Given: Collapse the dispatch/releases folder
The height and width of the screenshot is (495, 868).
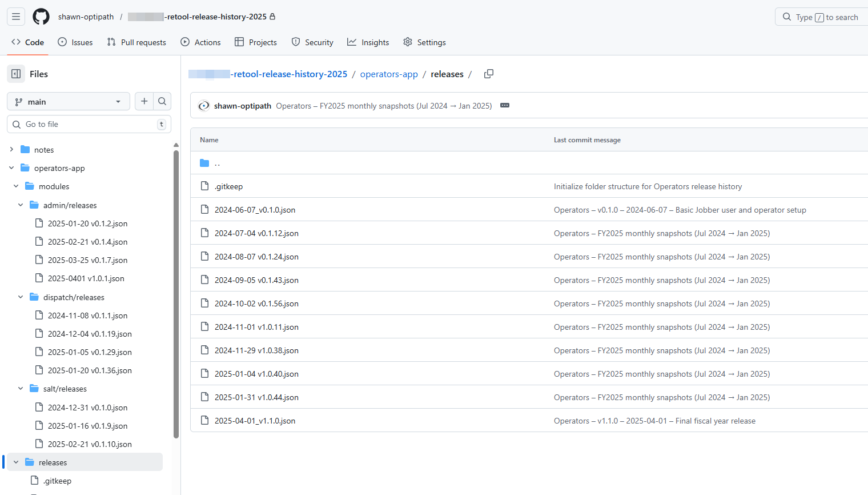Looking at the screenshot, I should (x=21, y=297).
